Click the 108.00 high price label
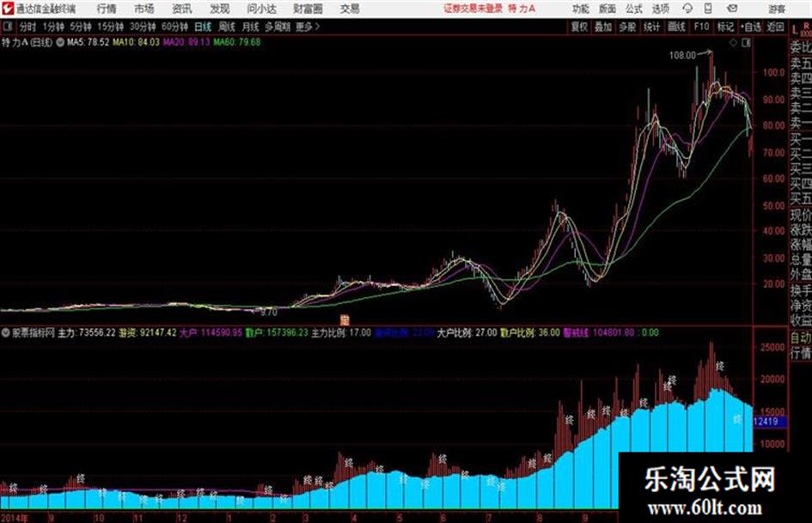The image size is (812, 523). click(x=682, y=56)
